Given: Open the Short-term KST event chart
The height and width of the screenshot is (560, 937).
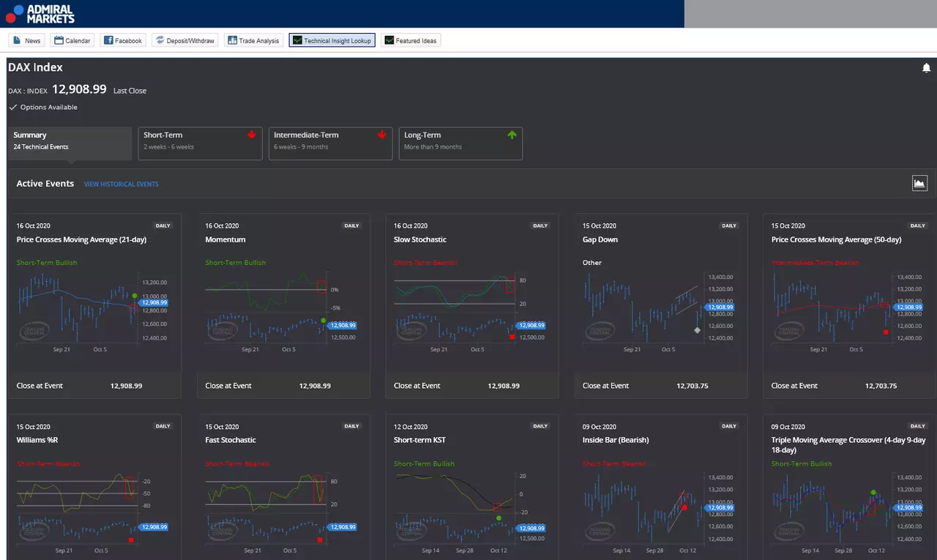Looking at the screenshot, I should click(472, 512).
